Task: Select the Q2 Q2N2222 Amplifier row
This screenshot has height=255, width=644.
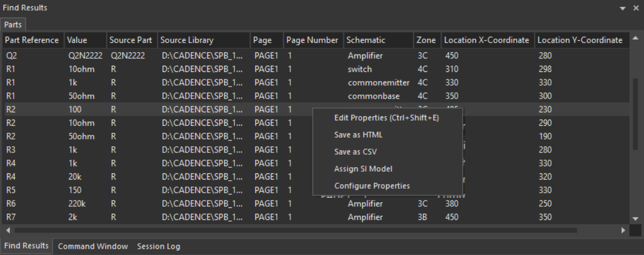Action: (x=170, y=56)
